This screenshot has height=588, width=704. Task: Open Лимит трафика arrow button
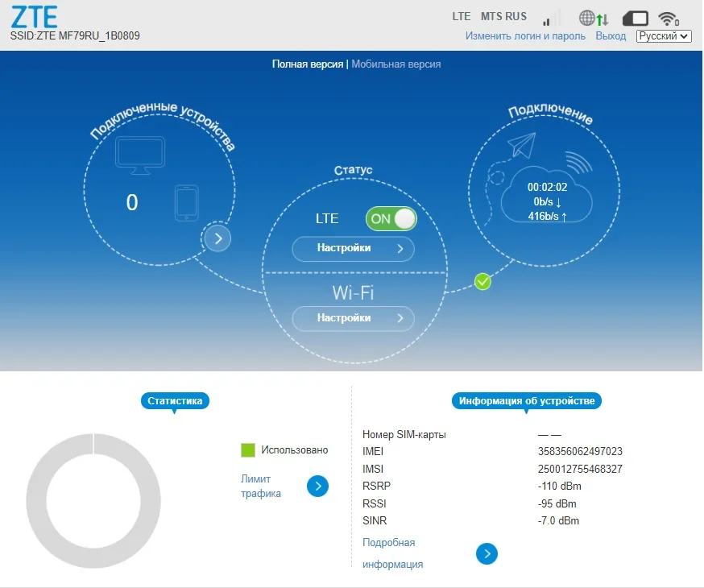coord(317,486)
